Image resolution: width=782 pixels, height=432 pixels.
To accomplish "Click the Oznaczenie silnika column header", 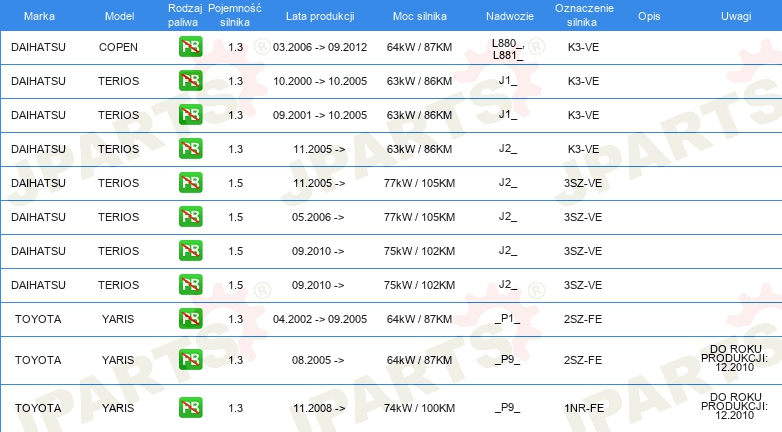I will (x=584, y=15).
